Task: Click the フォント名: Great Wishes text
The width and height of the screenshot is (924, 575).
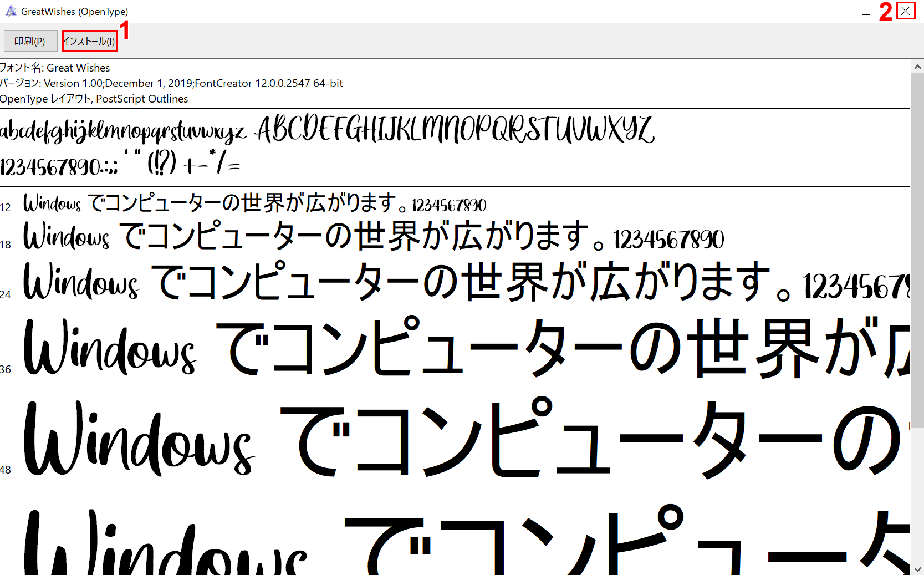Action: (55, 68)
